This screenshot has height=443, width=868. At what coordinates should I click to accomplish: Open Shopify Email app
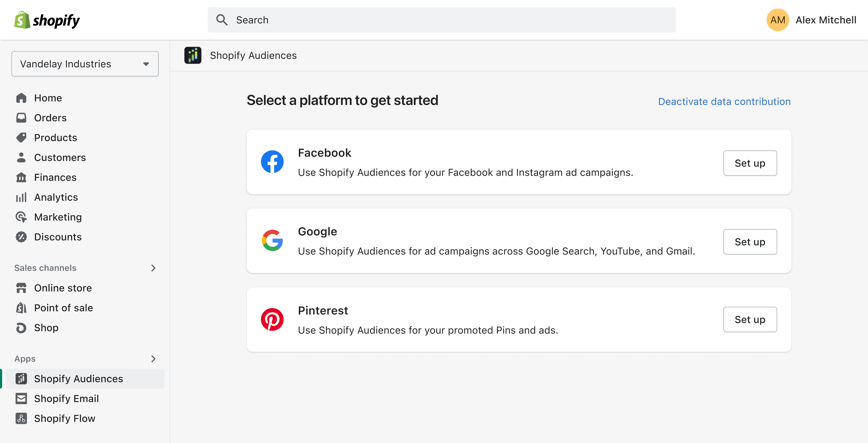66,398
